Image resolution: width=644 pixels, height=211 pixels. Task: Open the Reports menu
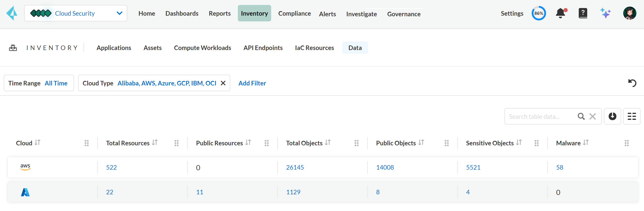click(x=220, y=13)
